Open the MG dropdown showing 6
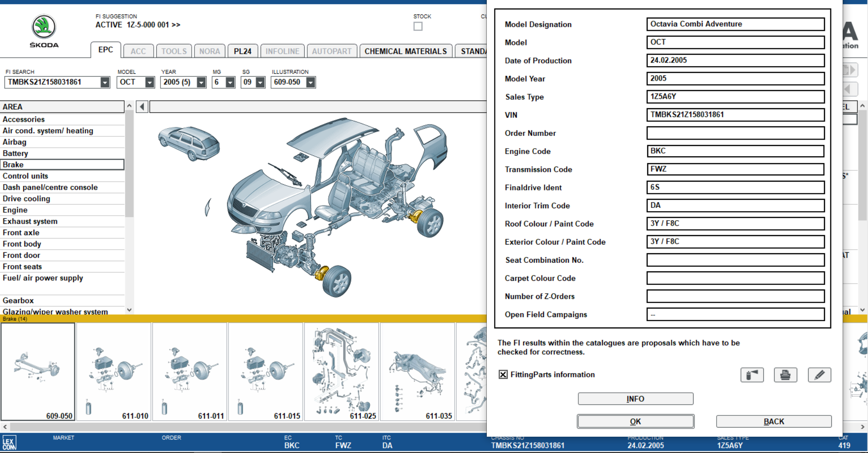Screen dimensions: 868x453 [230, 82]
